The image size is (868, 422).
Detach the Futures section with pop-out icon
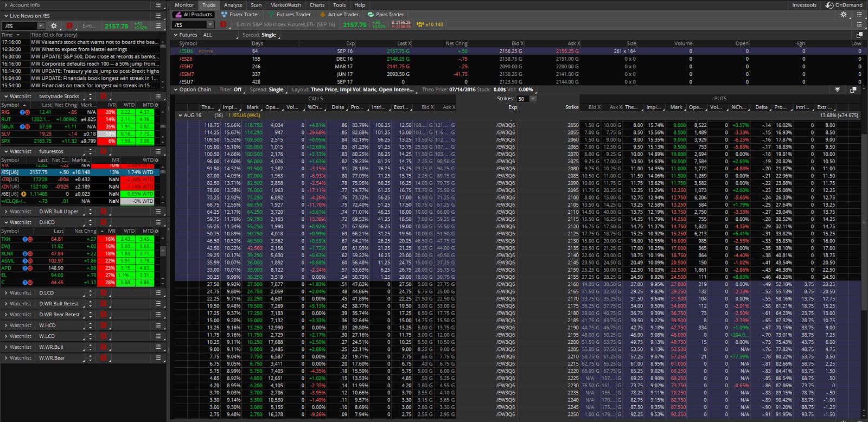pos(859,35)
